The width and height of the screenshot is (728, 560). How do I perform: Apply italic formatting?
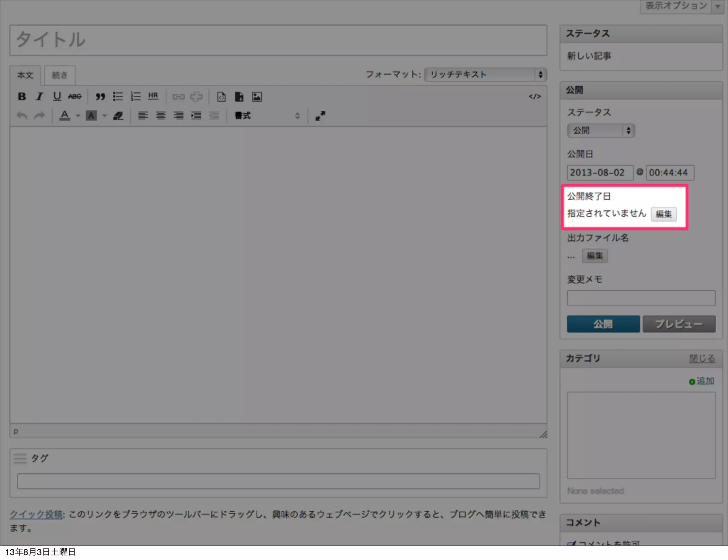click(x=39, y=96)
